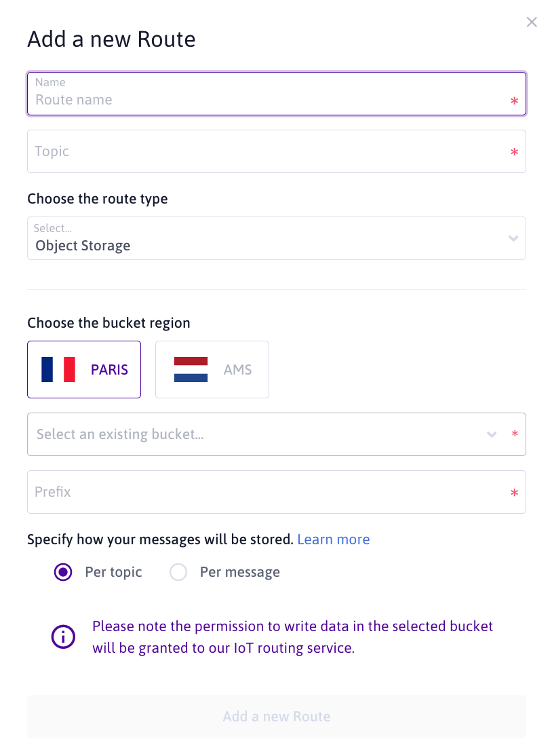
Task: Click the red asterisk in the Prefix field
Action: [514, 493]
